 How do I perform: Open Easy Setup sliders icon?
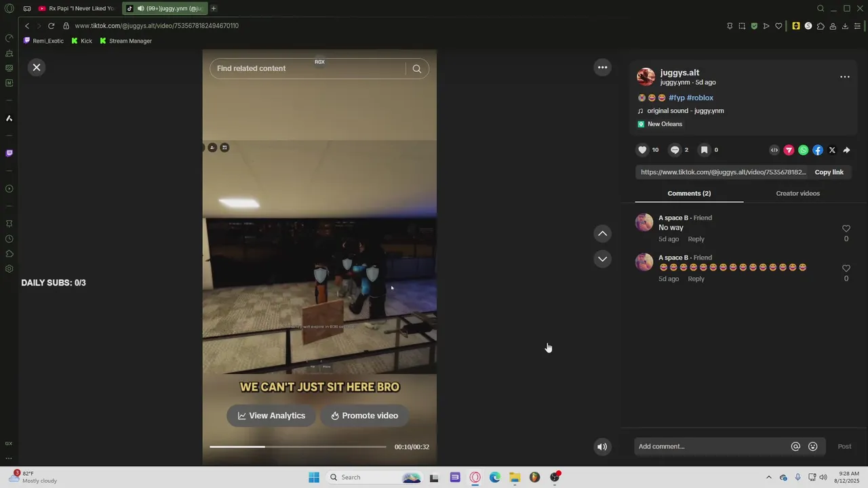click(x=857, y=26)
